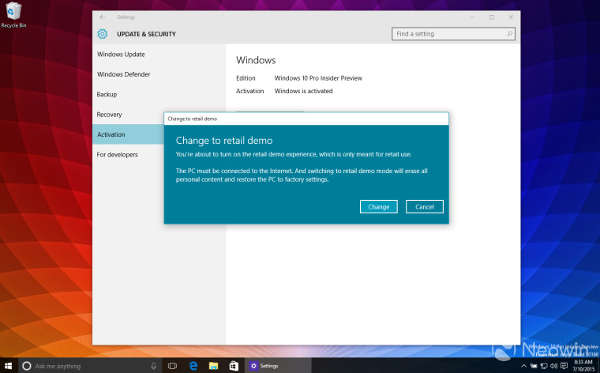Click the network icon in system tray
This screenshot has width=600, height=373.
(544, 366)
